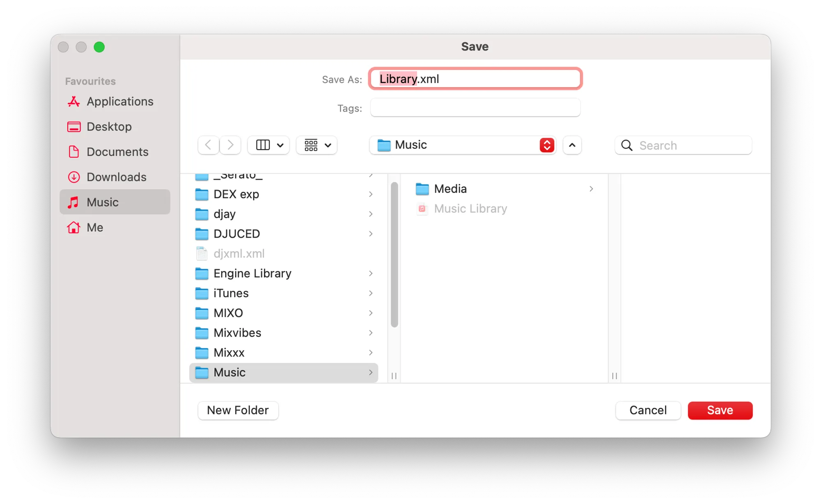This screenshot has height=504, width=821.
Task: Collapse the dialog with the chevron button
Action: [x=572, y=145]
